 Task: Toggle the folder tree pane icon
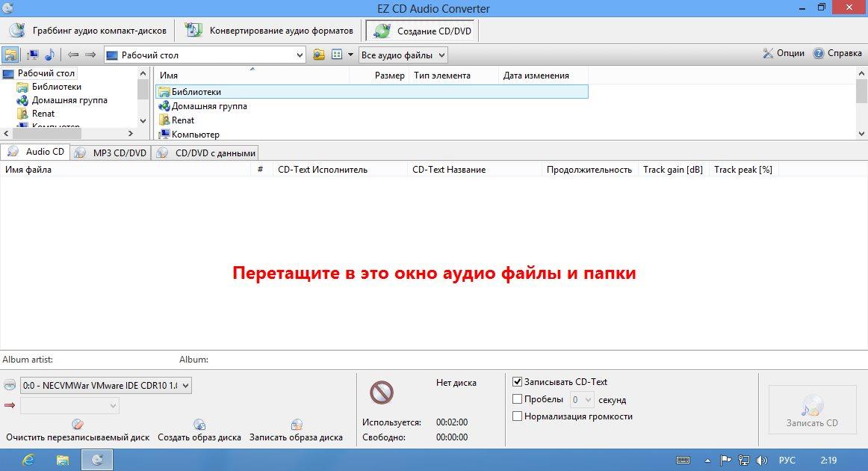(10, 55)
